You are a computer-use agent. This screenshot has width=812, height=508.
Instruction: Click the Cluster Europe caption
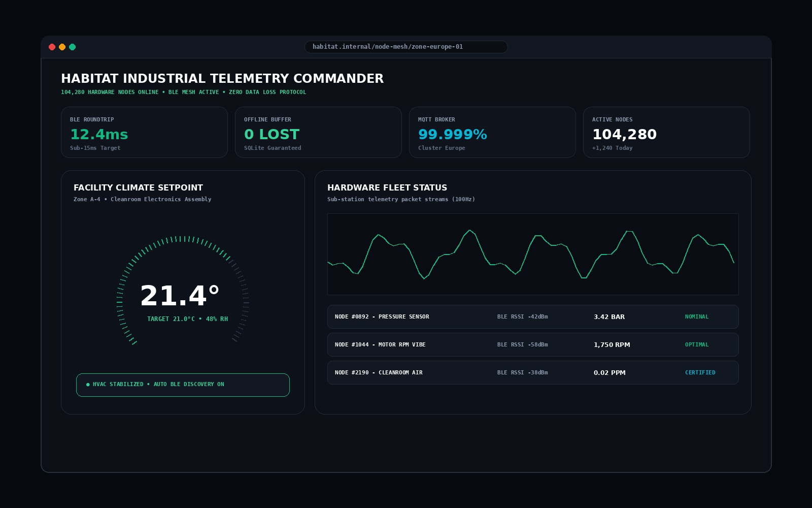(442, 148)
